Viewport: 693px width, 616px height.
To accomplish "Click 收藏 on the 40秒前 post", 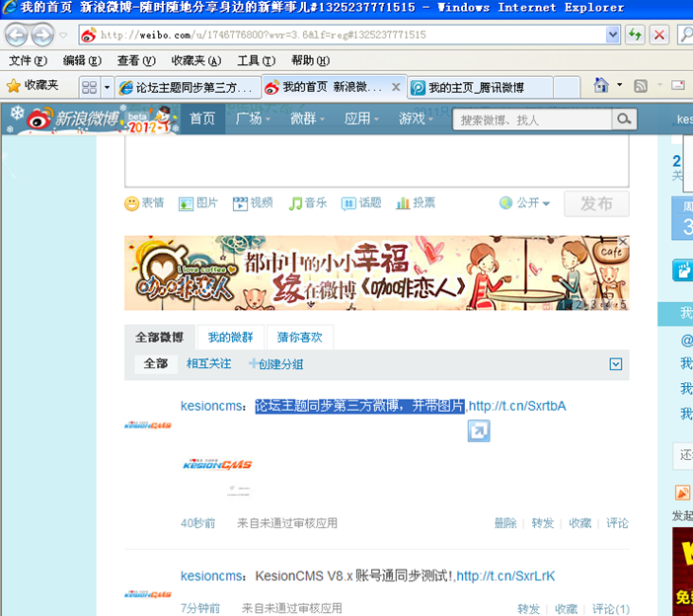I will tap(579, 523).
